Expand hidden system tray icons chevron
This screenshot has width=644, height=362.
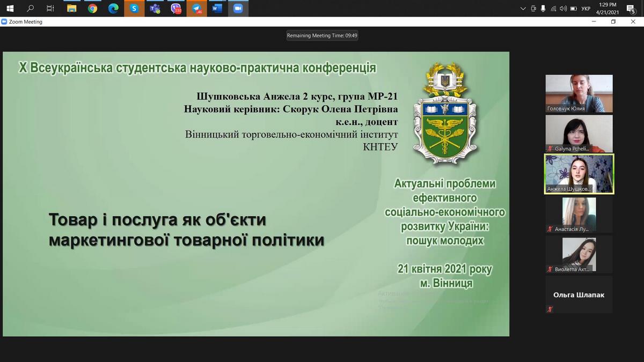click(x=523, y=9)
